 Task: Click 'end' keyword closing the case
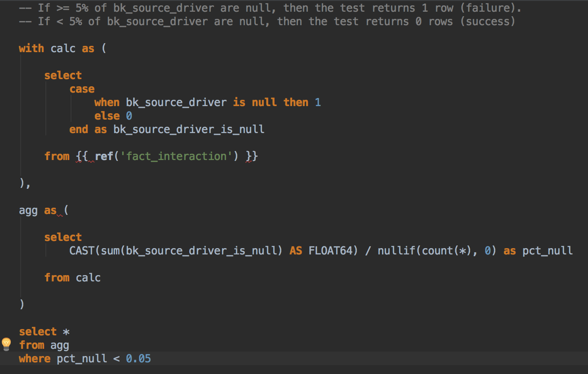[79, 129]
